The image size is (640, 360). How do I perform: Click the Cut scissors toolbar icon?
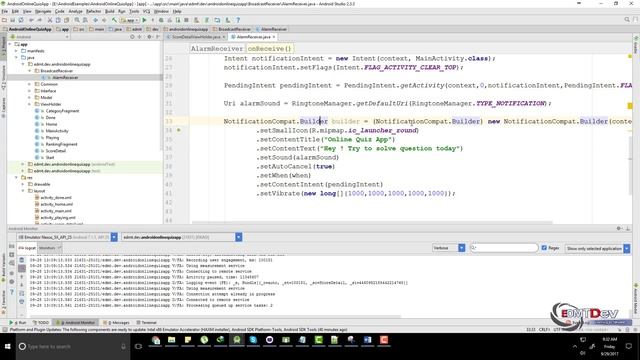pyautogui.click(x=50, y=20)
